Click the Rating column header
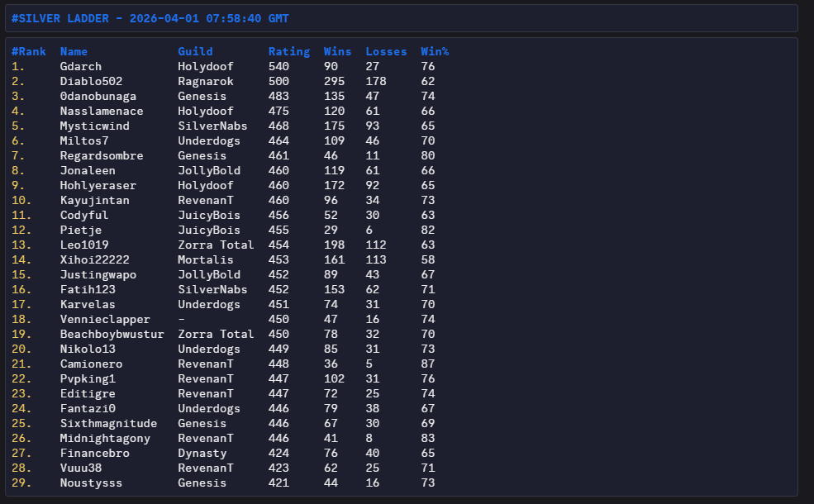Screen dimensions: 814x504 [x=289, y=51]
